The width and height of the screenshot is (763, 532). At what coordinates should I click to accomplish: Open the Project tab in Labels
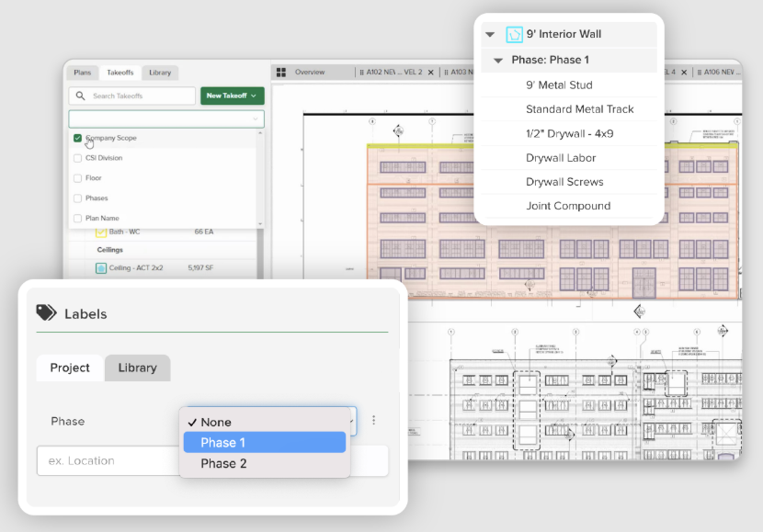70,368
